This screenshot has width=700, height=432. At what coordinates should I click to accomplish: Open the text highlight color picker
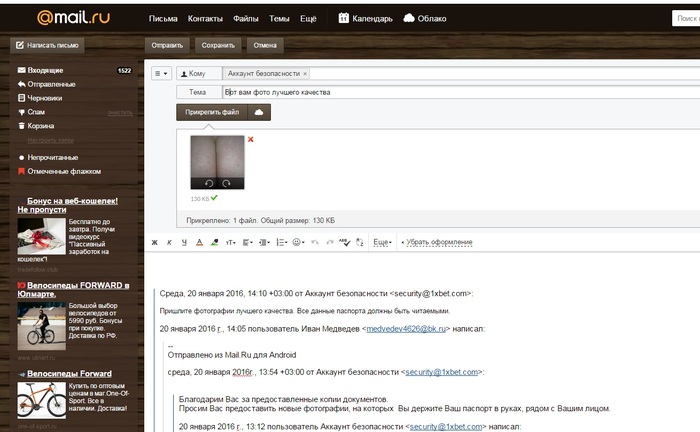pyautogui.click(x=214, y=242)
